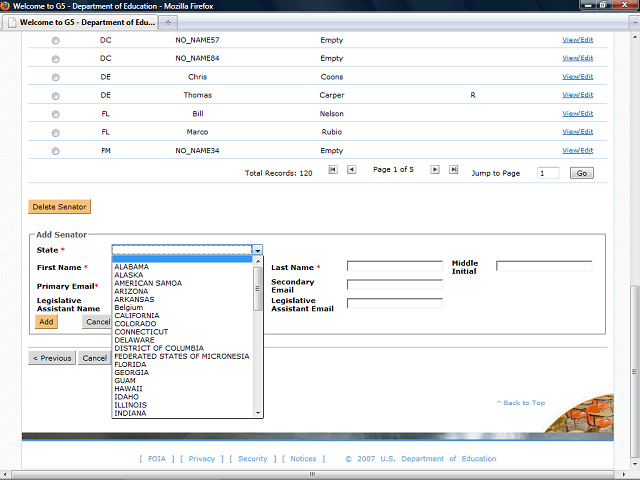The width and height of the screenshot is (640, 480).
Task: Jump to last page of records
Action: point(453,170)
